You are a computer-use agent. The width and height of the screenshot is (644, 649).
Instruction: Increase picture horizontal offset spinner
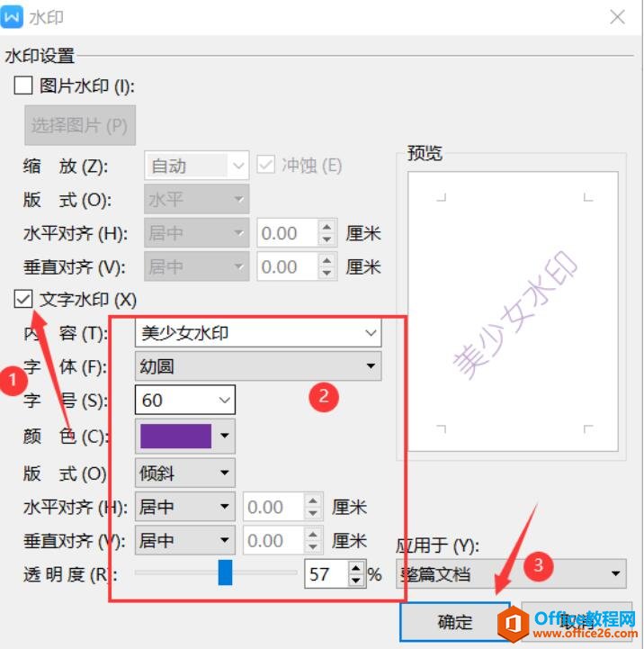[x=326, y=227]
